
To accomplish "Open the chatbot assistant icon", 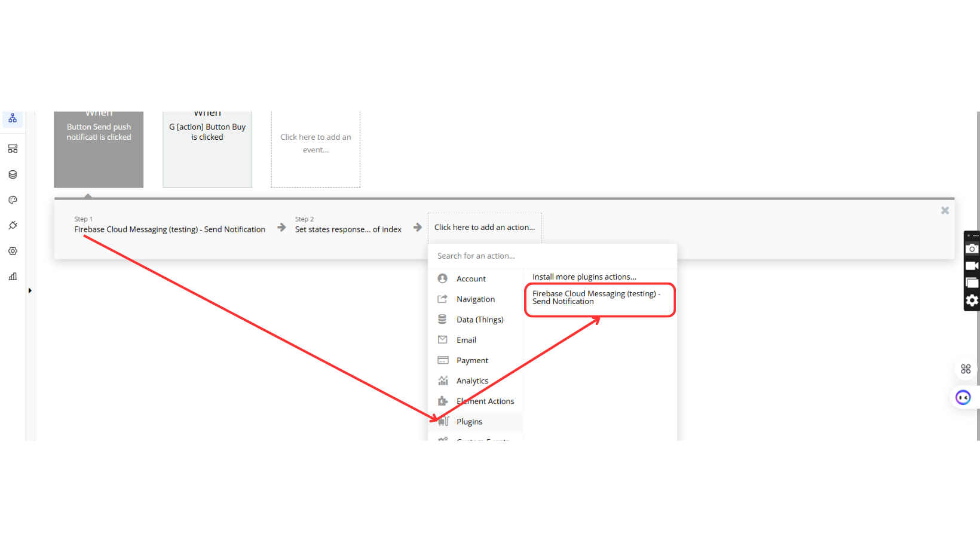I will 963,397.
